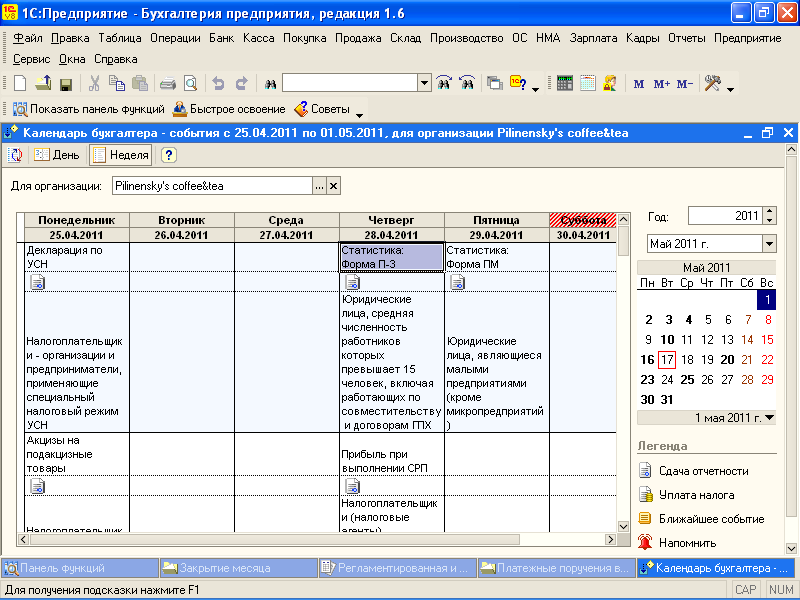Expand the 1 мая 2011 г. date arrow

pos(770,418)
